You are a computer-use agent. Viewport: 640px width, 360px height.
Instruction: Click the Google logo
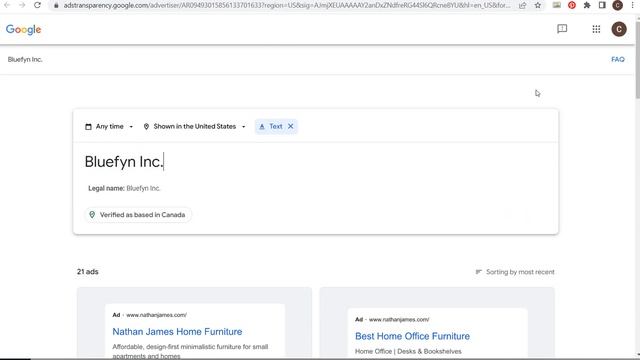tap(23, 29)
